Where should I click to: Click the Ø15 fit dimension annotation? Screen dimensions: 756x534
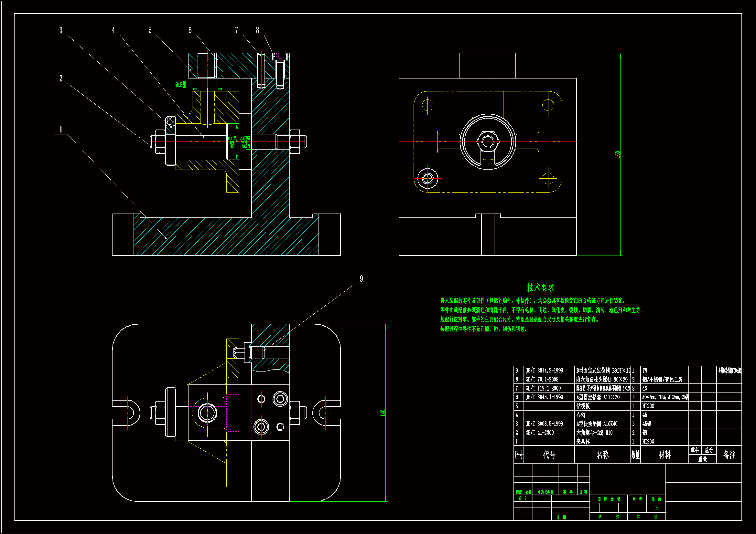180,85
